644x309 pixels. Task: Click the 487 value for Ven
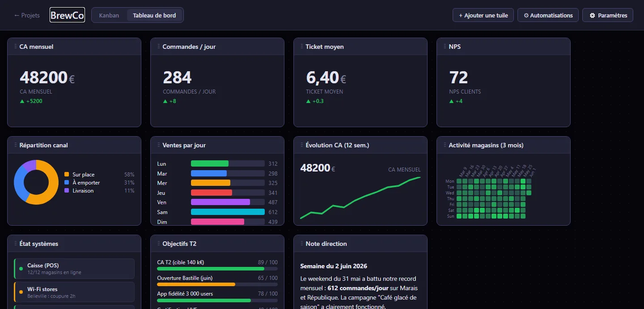[273, 202]
